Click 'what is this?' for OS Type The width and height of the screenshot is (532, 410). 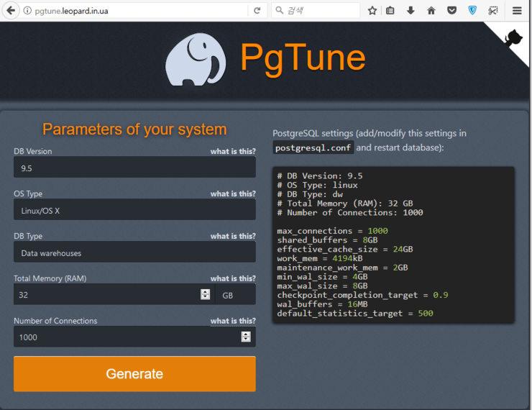(233, 193)
